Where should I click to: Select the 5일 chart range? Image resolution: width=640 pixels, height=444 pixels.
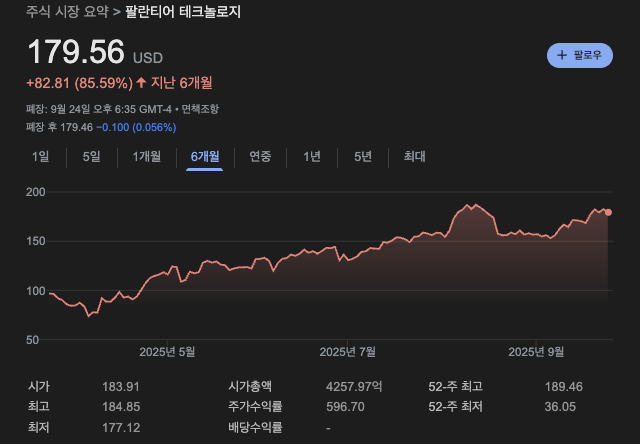(91, 156)
